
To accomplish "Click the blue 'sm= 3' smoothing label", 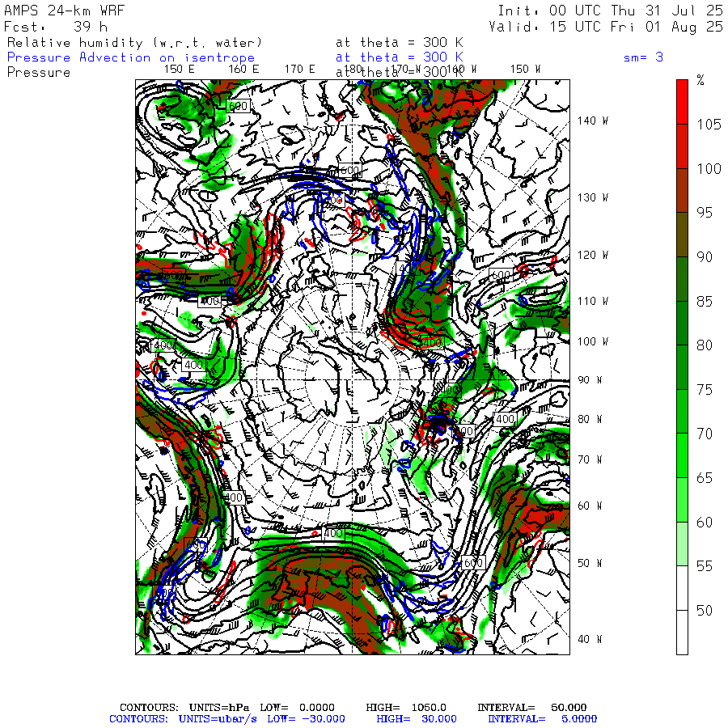I will pyautogui.click(x=643, y=57).
